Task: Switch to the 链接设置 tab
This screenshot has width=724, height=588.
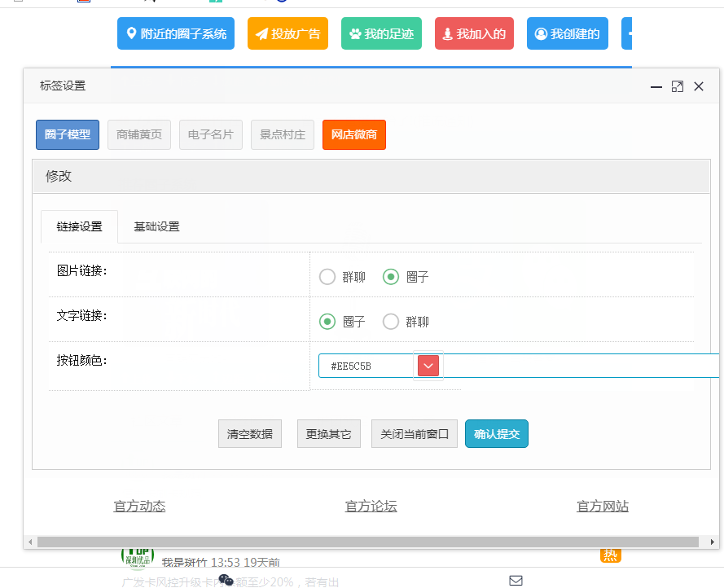Action: click(79, 226)
